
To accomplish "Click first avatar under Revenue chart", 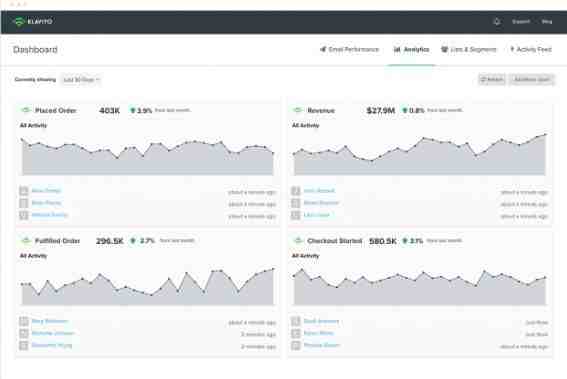I will click(296, 191).
